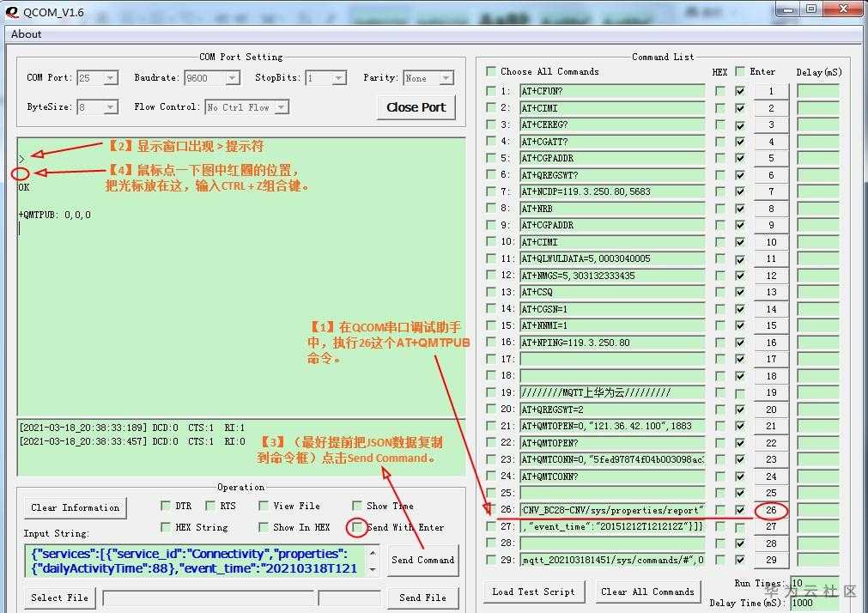
Task: Click the Delay field for command row 1
Action: pyautogui.click(x=818, y=91)
